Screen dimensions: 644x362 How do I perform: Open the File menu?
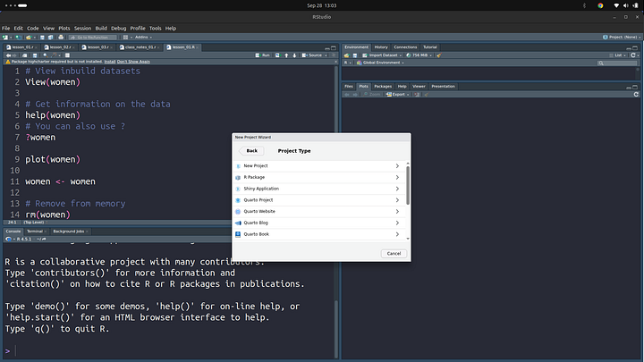(x=5, y=29)
